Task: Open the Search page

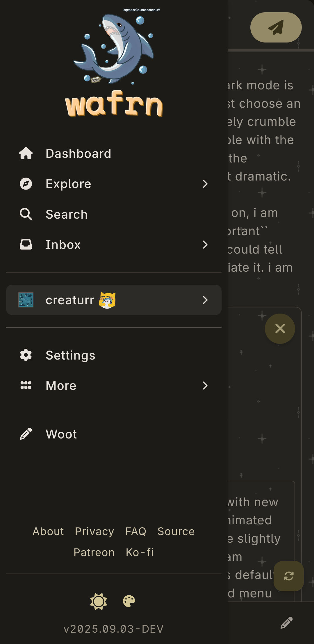Action: pyautogui.click(x=67, y=214)
